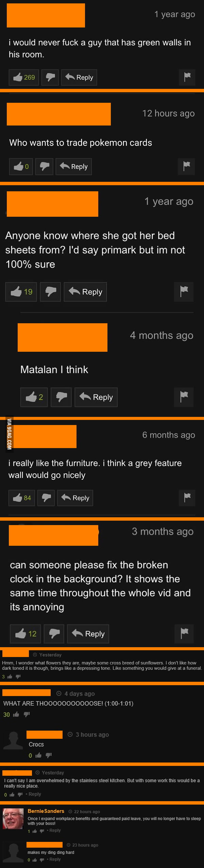This screenshot has width=204, height=868.
Task: Open BernieSanders profile avatar thumbnail
Action: point(13,818)
